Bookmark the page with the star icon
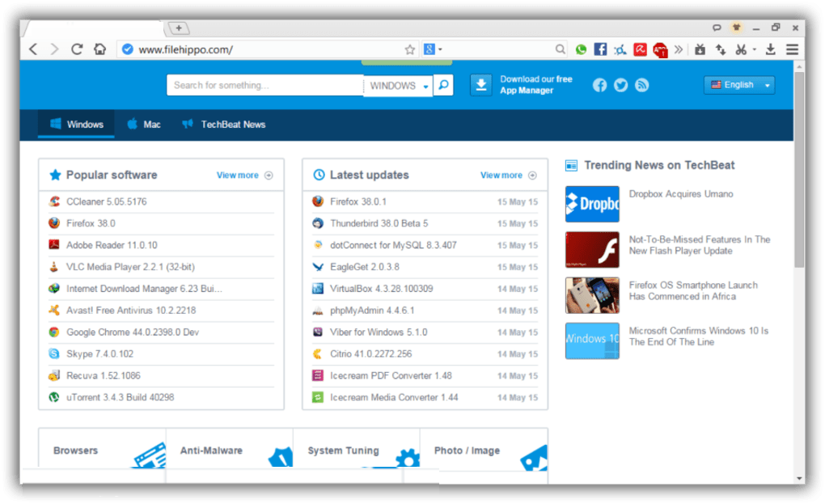Screen dimensions: 825x504 tap(410, 49)
